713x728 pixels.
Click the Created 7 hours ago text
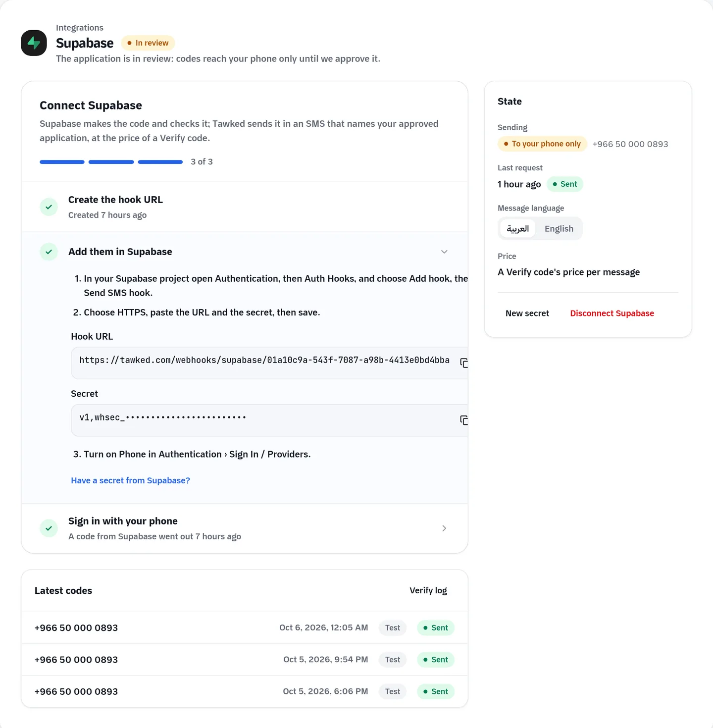107,215
